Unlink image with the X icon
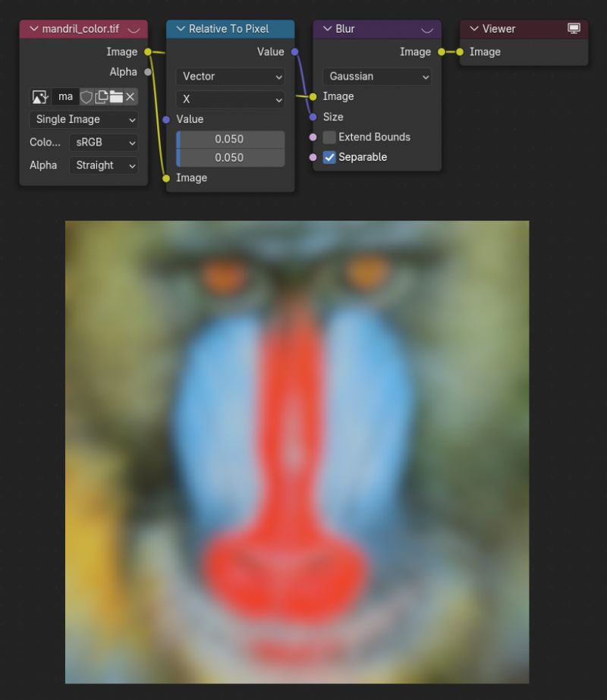 point(131,97)
